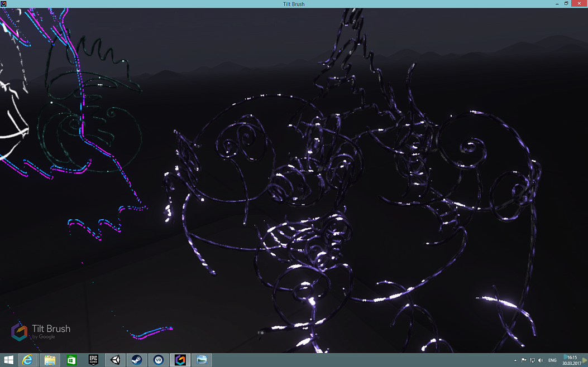588x367 pixels.
Task: Restore down the Tilt Brush window
Action: pos(566,4)
